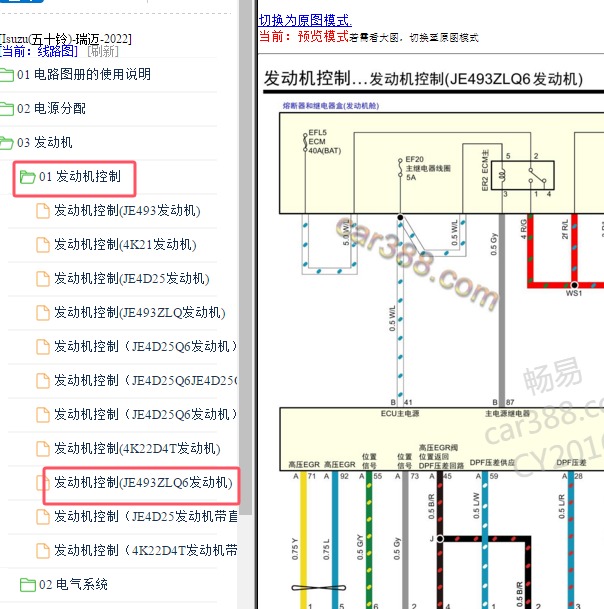
Task: Click document icon for 发动机控制(JE493ZLQ发动机)
Action: 43,313
